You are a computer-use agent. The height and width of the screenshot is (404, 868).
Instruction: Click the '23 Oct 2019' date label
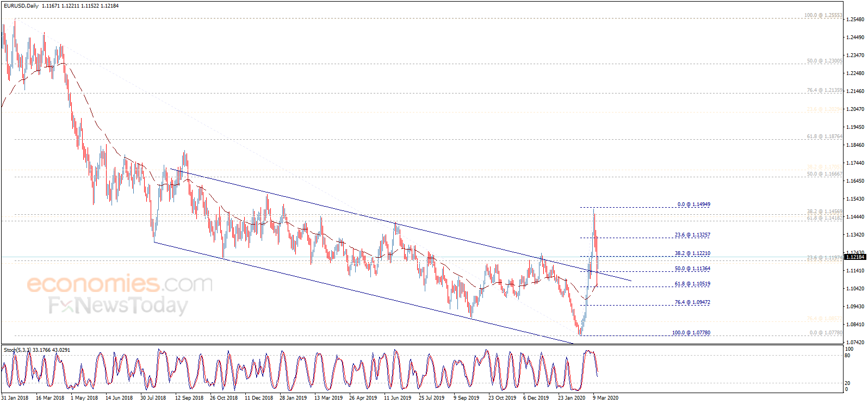[x=502, y=398]
